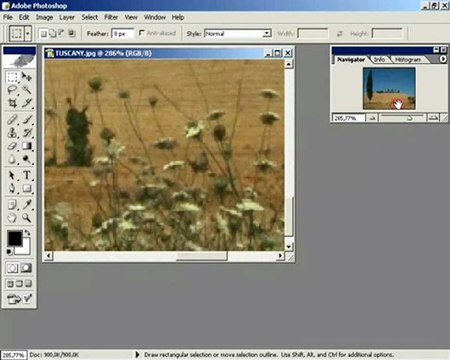Select the Eraser tool
This screenshot has width=450, height=360.
coord(12,146)
